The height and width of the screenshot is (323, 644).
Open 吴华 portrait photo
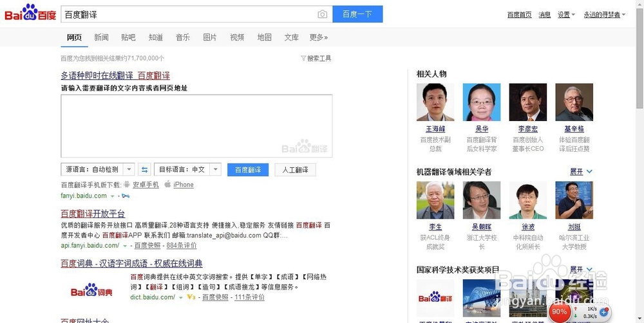click(482, 102)
